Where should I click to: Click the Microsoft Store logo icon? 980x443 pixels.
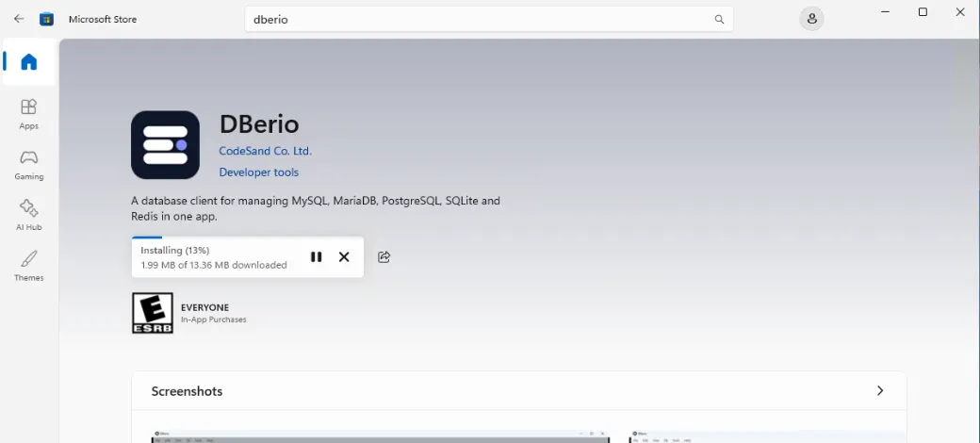click(46, 19)
